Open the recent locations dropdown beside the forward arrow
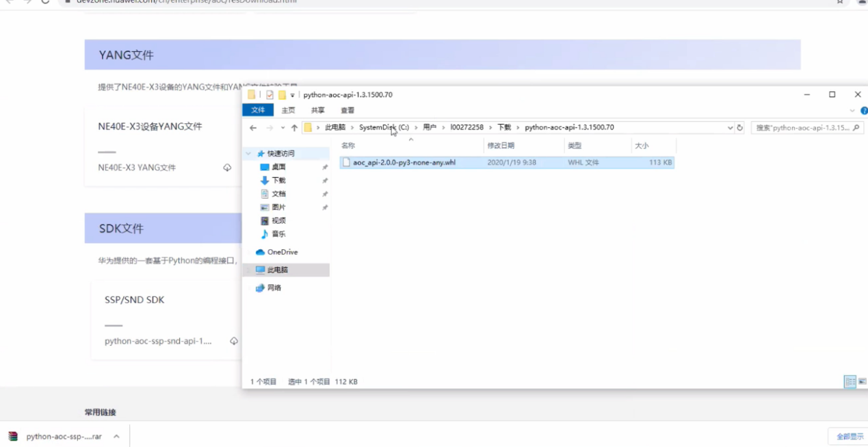Viewport: 868px width, 447px height. tap(282, 128)
